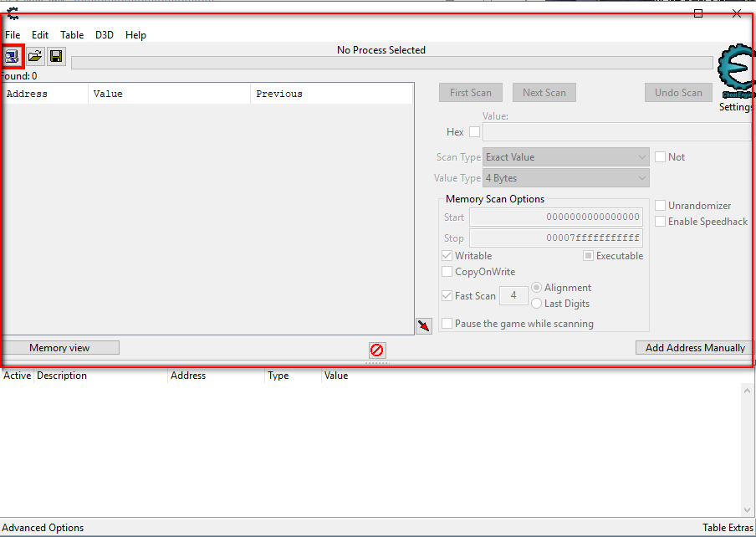This screenshot has width=756, height=537.
Task: Toggle the Unrandomizer checkbox
Action: pos(661,206)
